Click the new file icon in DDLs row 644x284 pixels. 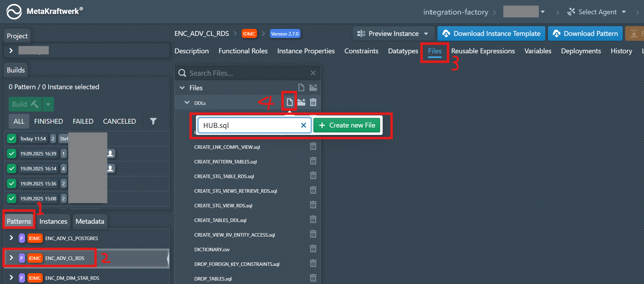pyautogui.click(x=289, y=102)
